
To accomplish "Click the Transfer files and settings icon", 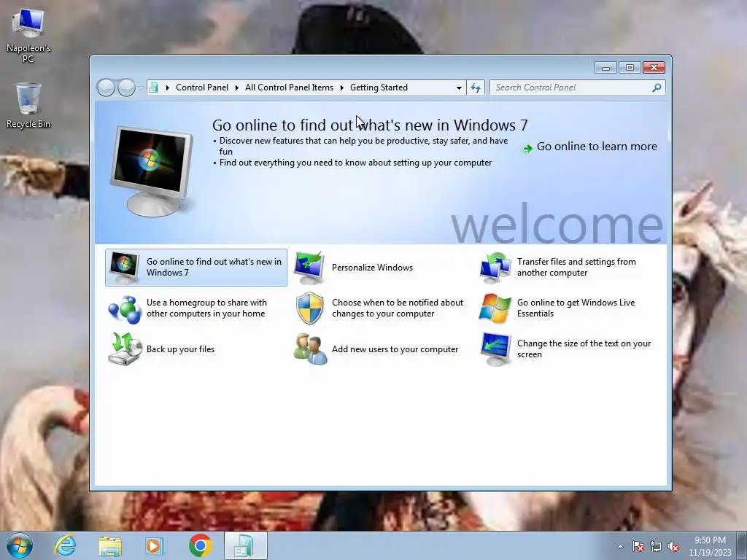I will 495,267.
